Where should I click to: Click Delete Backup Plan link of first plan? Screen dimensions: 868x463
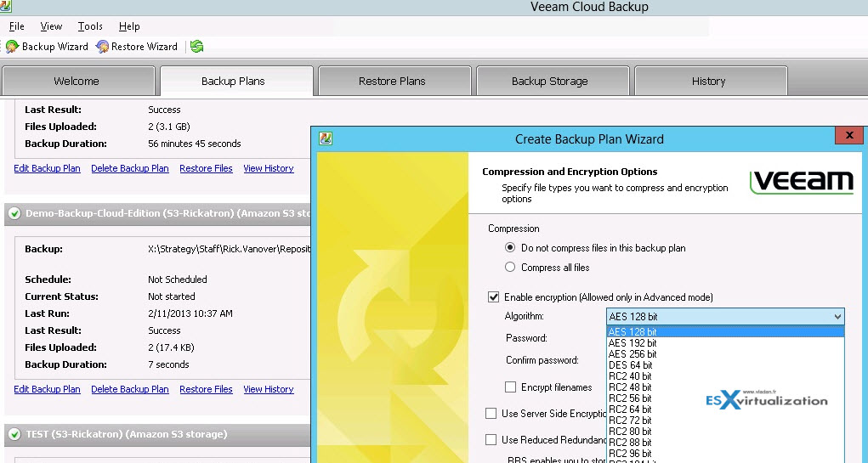(x=130, y=168)
